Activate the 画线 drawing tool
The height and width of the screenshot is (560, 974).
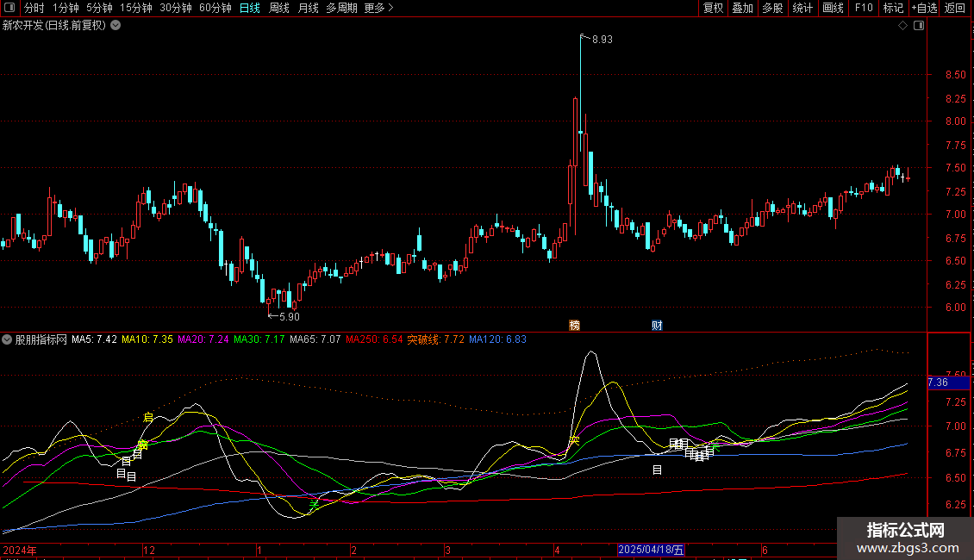click(x=833, y=8)
